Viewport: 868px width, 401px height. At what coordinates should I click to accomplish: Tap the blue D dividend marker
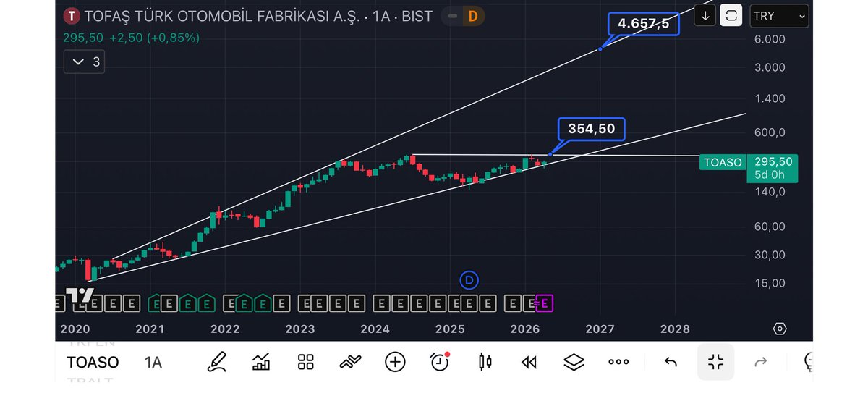pos(469,279)
